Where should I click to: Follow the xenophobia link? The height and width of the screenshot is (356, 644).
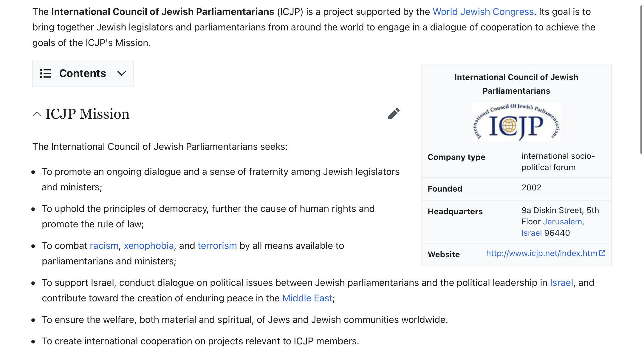pos(149,246)
